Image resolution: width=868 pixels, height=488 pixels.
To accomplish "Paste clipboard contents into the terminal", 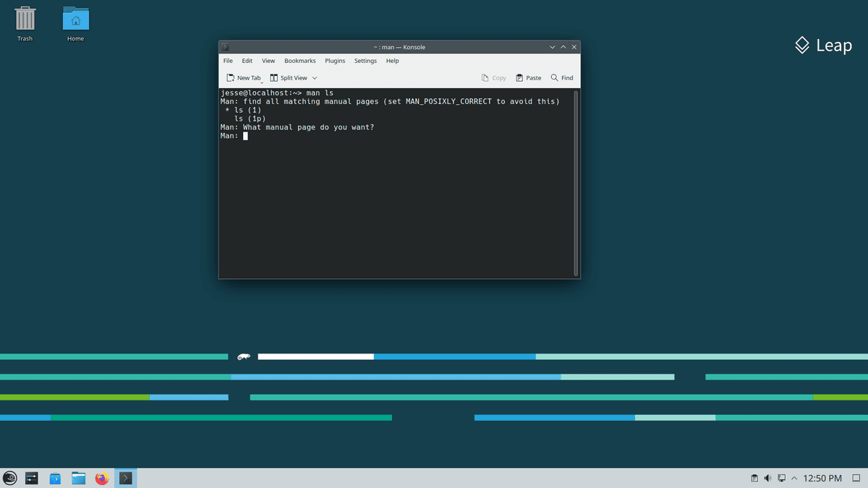I will click(527, 77).
